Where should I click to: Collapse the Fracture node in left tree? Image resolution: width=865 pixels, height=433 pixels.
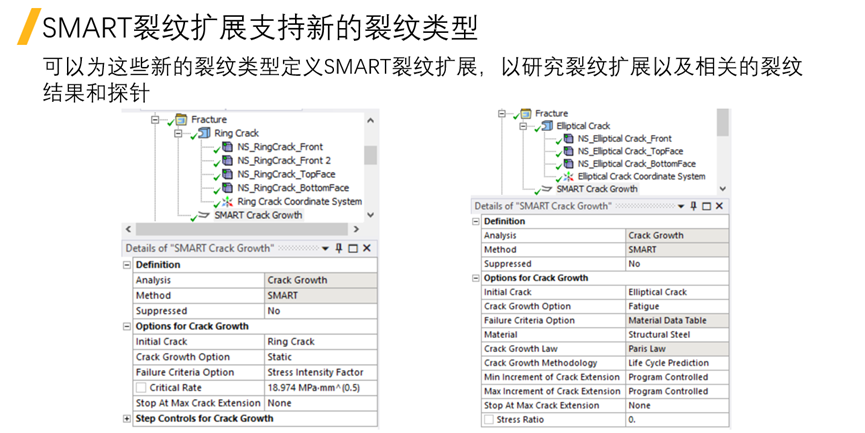[x=155, y=119]
